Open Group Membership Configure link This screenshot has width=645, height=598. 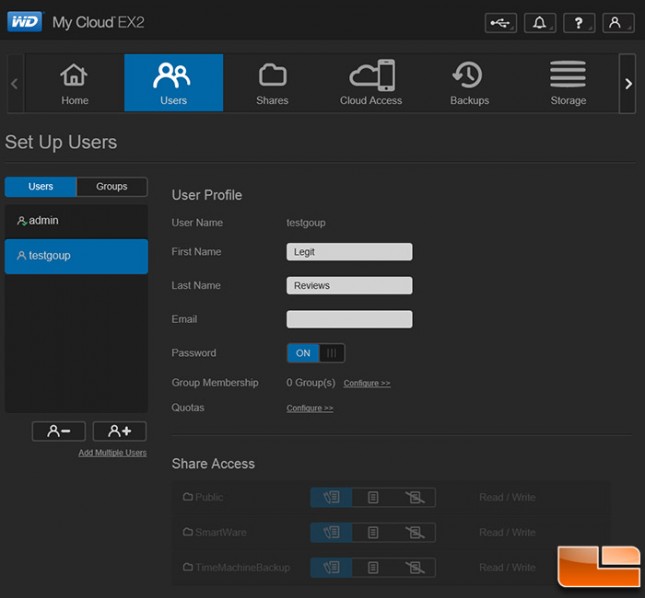click(367, 383)
